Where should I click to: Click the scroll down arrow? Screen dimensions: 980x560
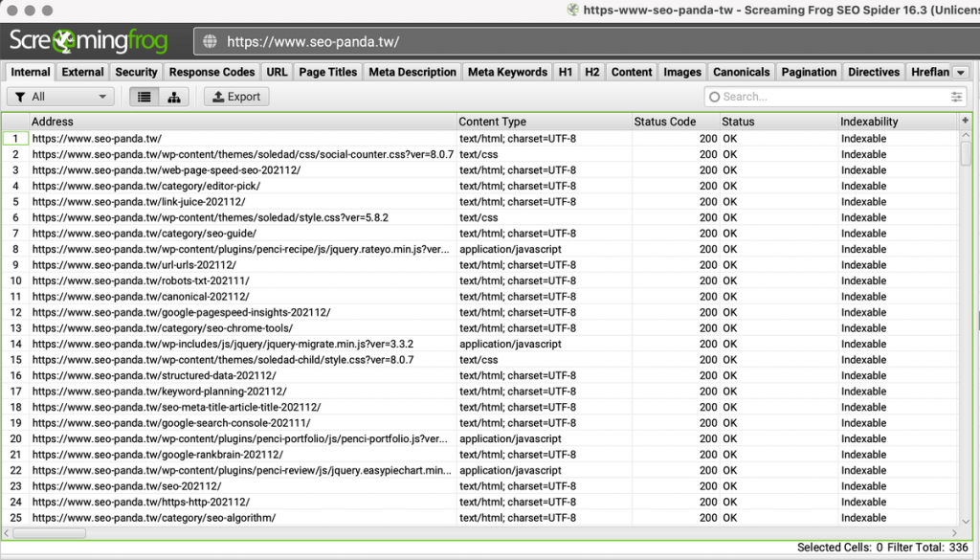click(x=966, y=522)
